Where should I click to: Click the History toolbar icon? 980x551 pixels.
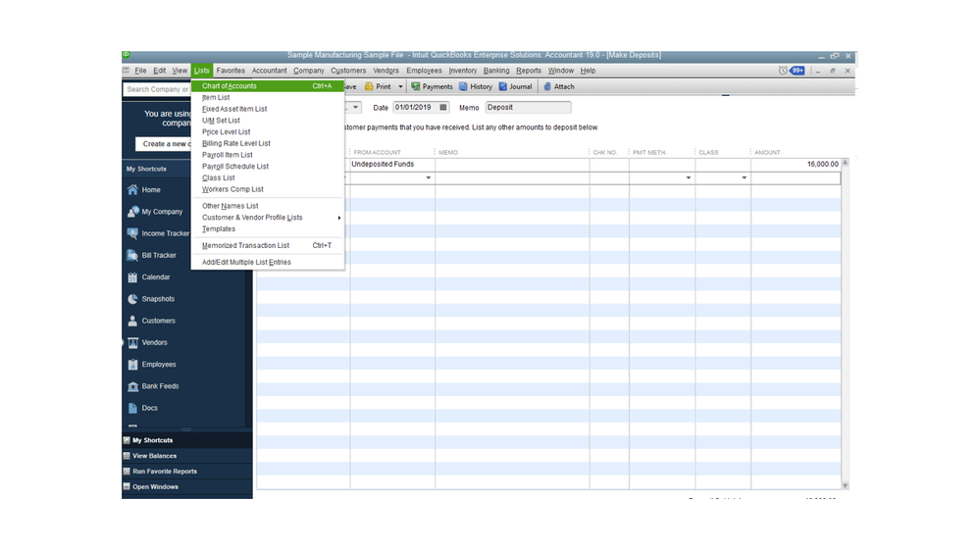[x=463, y=87]
